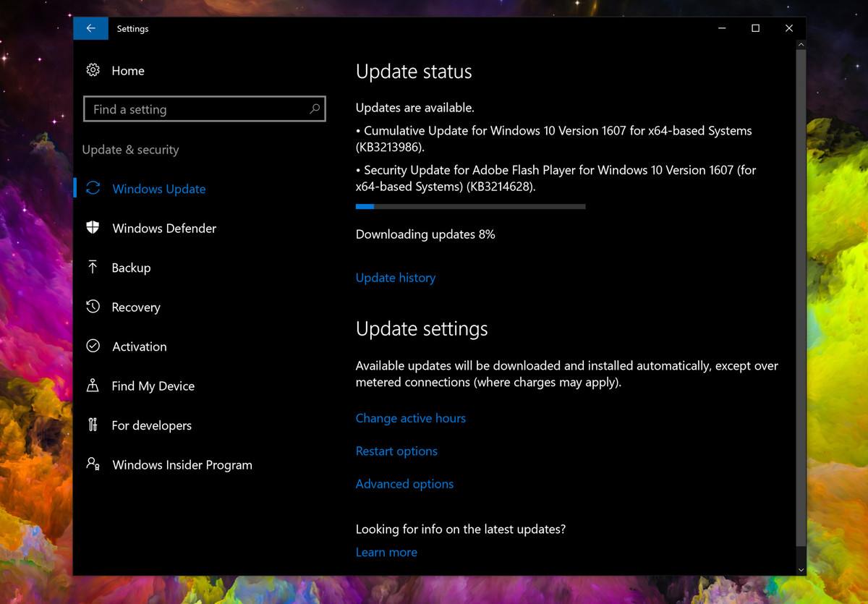Image resolution: width=868 pixels, height=604 pixels.
Task: Click the For developers tools icon
Action: click(x=93, y=425)
